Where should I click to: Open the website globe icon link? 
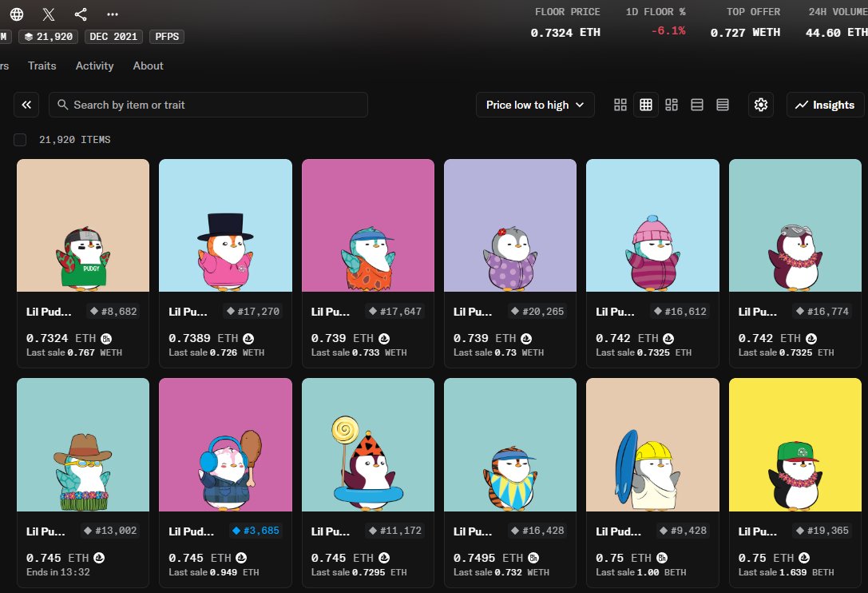[17, 14]
